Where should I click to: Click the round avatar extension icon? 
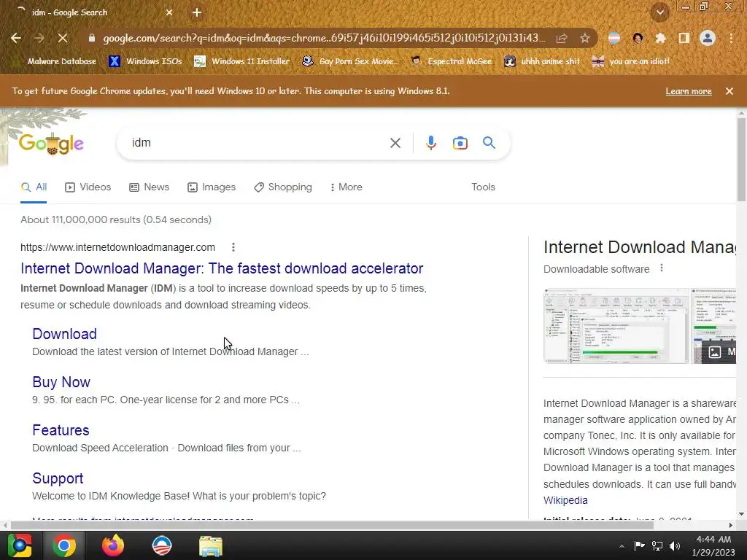tap(638, 38)
